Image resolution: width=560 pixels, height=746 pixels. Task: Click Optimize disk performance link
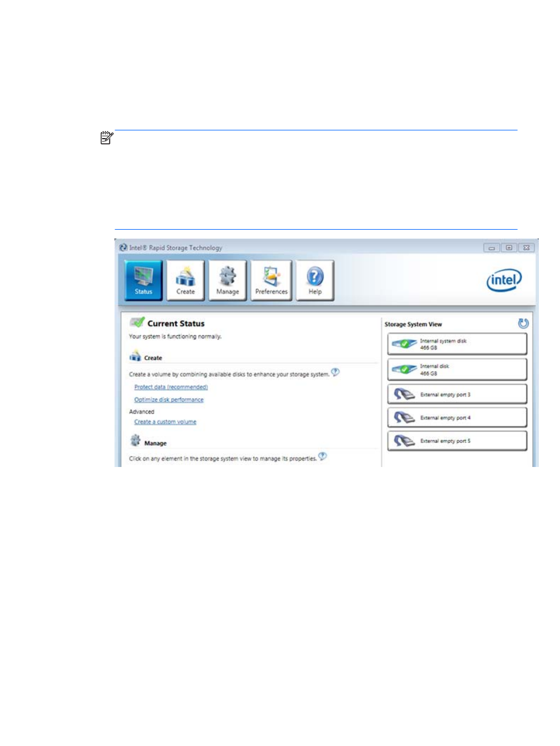pos(169,399)
